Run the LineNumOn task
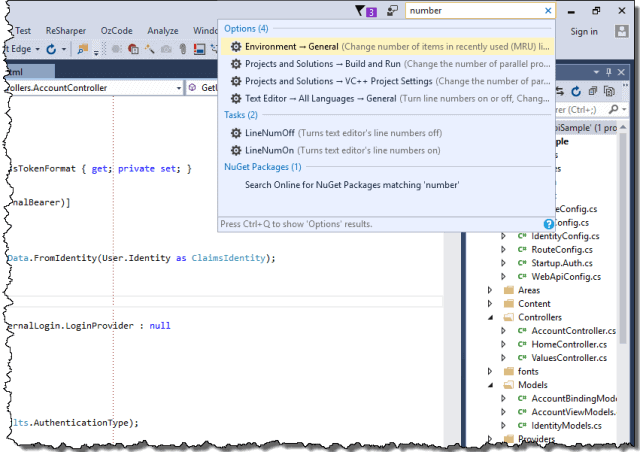The height and width of the screenshot is (452, 640). pos(387,151)
